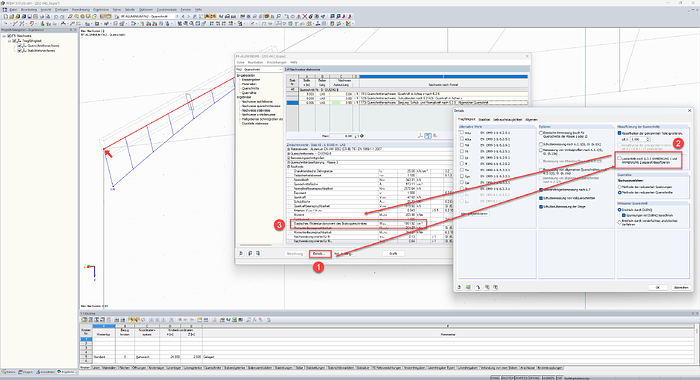Collapse the Nachweis row in Zwischenwerte

tap(288, 167)
